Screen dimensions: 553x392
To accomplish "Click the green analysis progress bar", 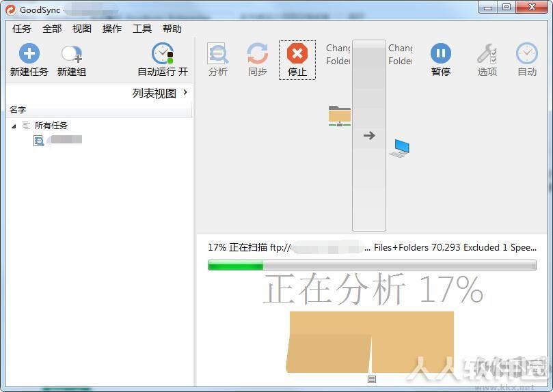I will click(372, 265).
